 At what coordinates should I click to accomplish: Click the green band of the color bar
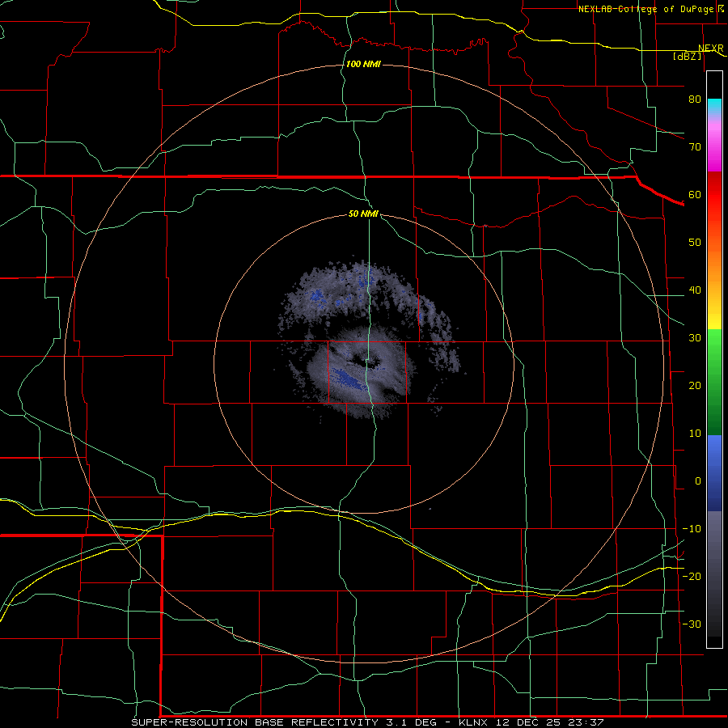click(714, 382)
